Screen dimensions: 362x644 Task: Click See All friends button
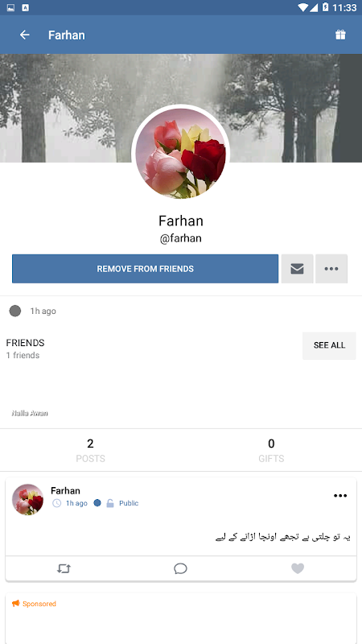click(329, 345)
